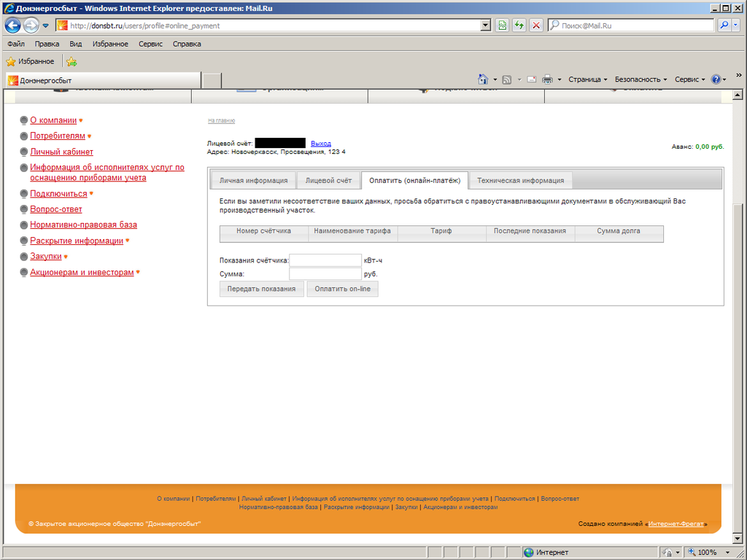Click the page scrollbar up arrow
This screenshot has height=560, width=747.
[x=738, y=96]
